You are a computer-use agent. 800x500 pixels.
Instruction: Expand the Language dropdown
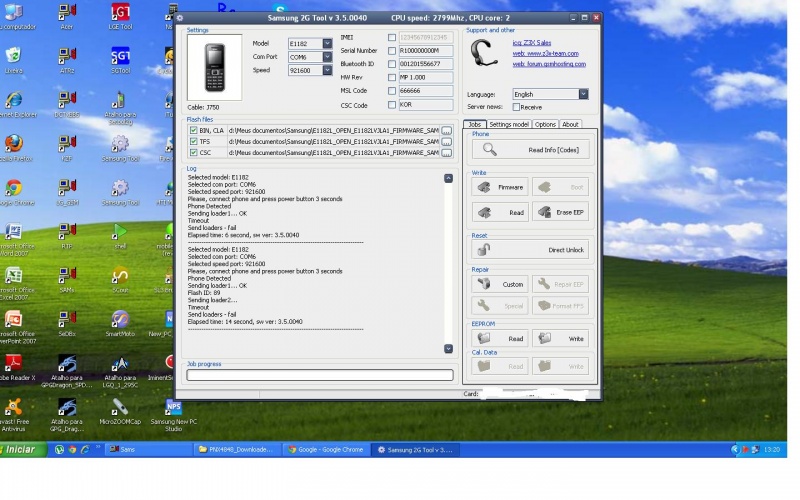point(583,94)
